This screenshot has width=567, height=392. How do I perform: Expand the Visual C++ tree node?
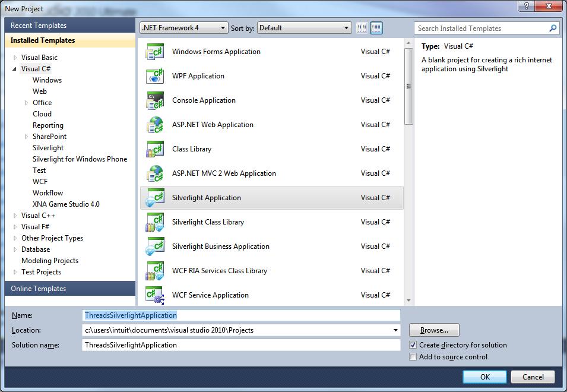[15, 216]
